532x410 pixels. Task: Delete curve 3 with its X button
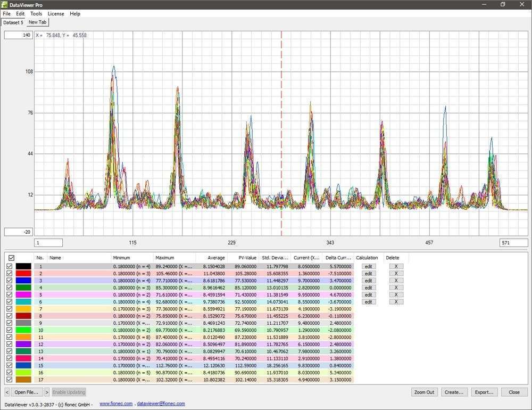click(x=396, y=281)
